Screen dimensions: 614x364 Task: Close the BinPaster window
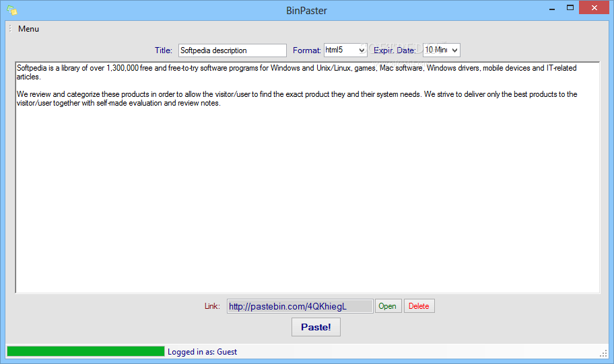[594, 8]
